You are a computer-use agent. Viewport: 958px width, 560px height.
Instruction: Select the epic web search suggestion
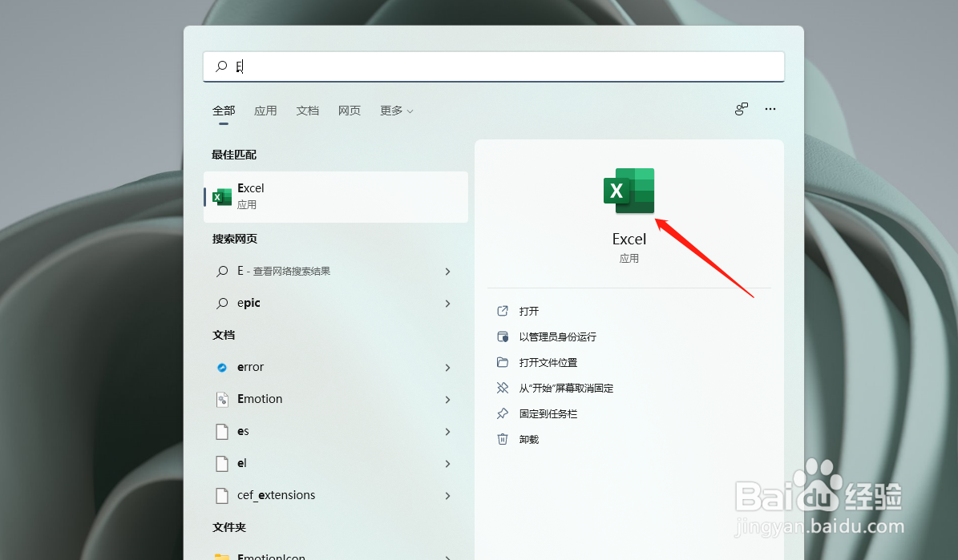click(x=336, y=303)
